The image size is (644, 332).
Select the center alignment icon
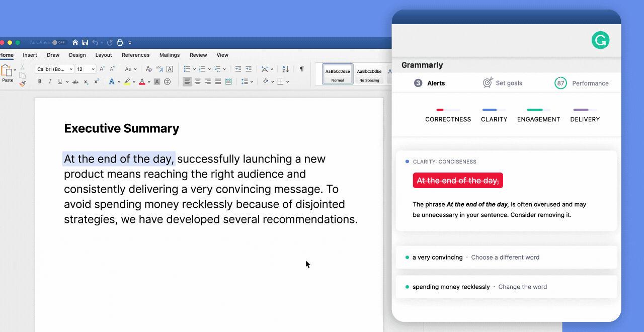[x=197, y=81]
